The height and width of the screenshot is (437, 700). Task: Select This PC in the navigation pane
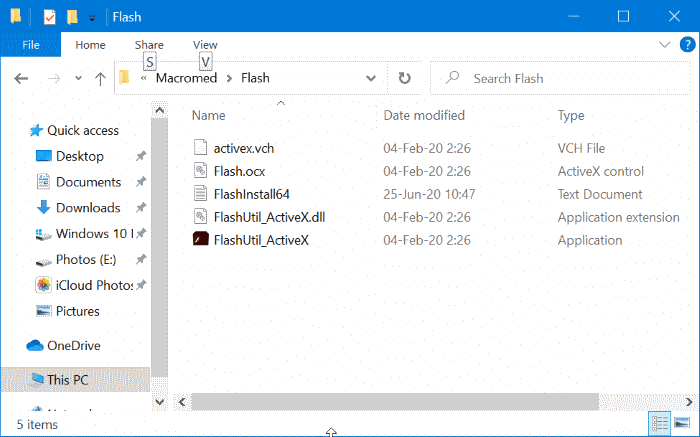[75, 380]
